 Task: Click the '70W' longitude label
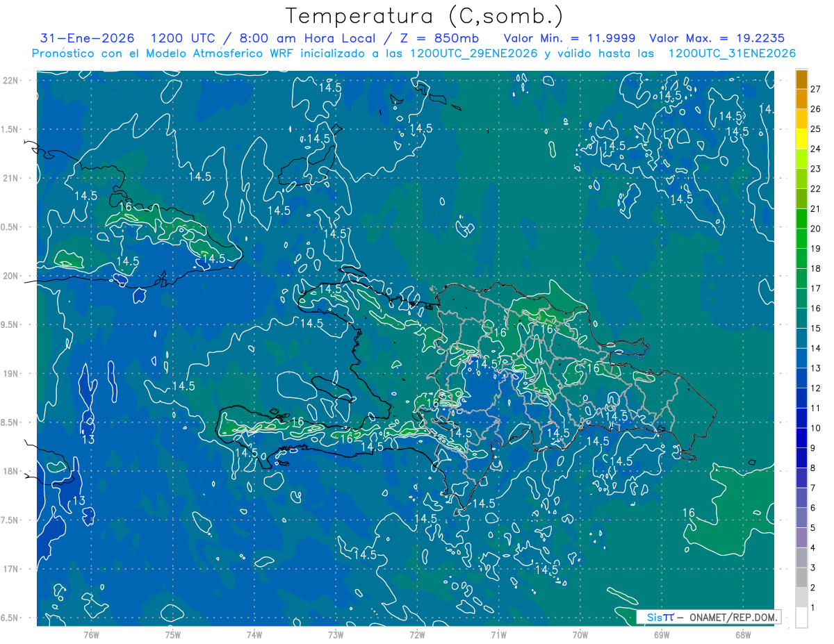click(580, 634)
